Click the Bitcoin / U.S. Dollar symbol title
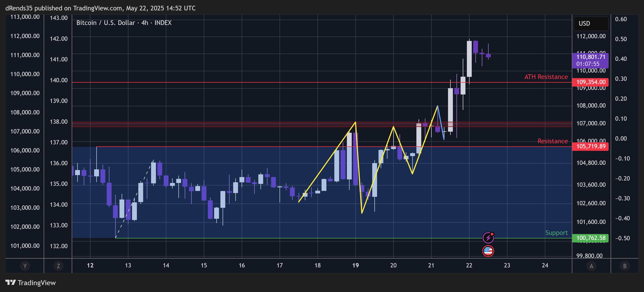 (x=124, y=23)
